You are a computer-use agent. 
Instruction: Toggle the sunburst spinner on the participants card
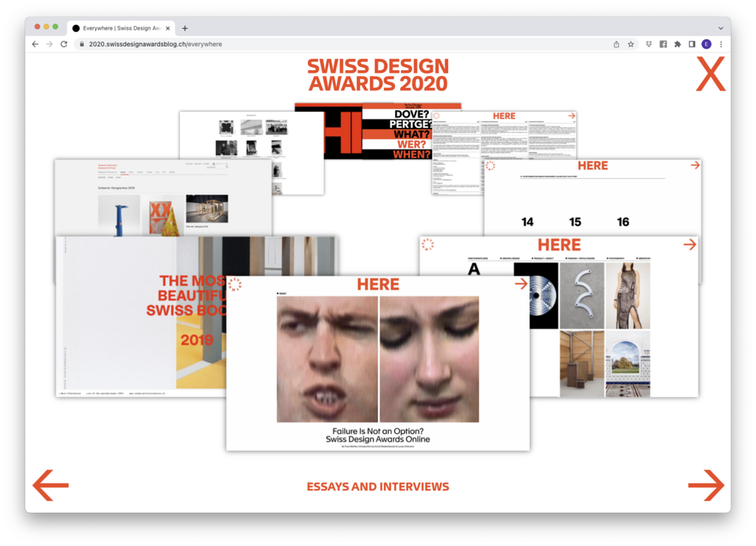coord(428,246)
